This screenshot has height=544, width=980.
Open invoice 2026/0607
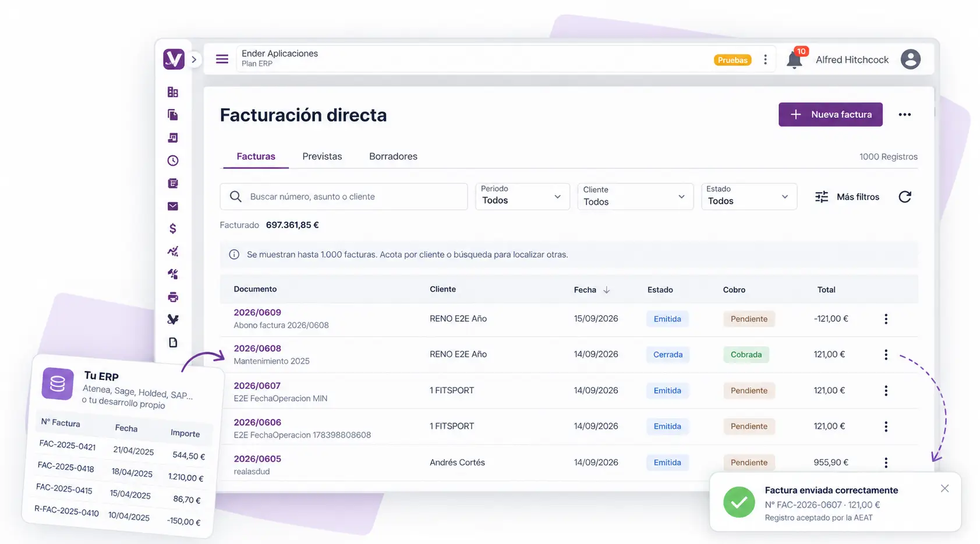(257, 386)
